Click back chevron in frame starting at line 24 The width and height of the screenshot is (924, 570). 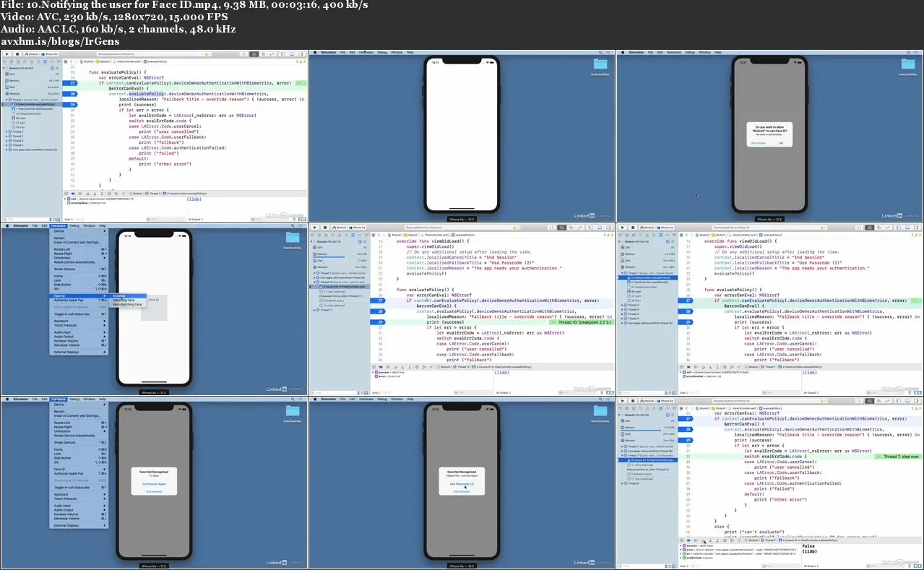(x=71, y=61)
